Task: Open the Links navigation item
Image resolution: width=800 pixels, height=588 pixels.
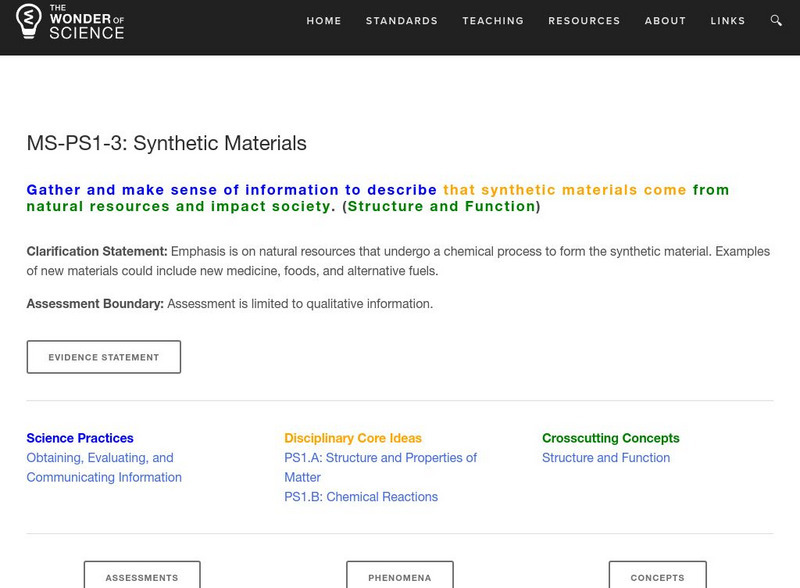Action: pyautogui.click(x=727, y=21)
